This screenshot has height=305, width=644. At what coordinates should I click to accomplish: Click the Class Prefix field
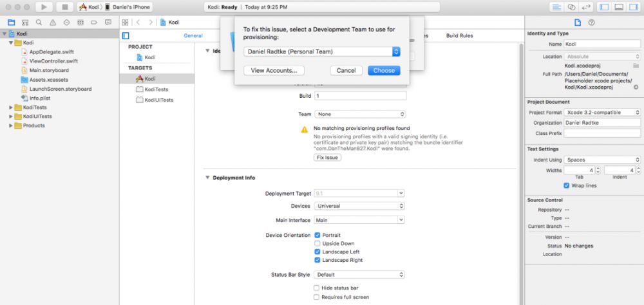(602, 133)
